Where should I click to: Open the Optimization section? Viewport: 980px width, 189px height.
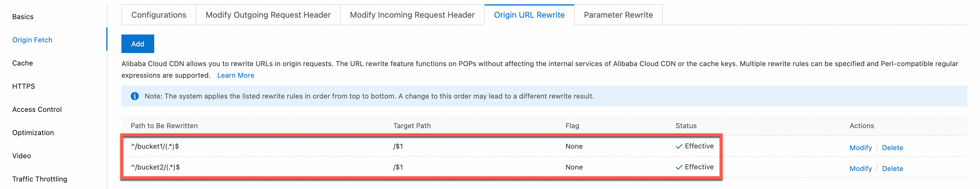tap(33, 132)
